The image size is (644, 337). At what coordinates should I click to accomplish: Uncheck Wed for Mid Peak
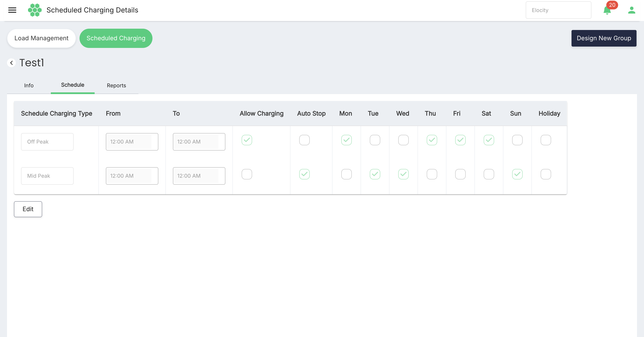tap(403, 174)
